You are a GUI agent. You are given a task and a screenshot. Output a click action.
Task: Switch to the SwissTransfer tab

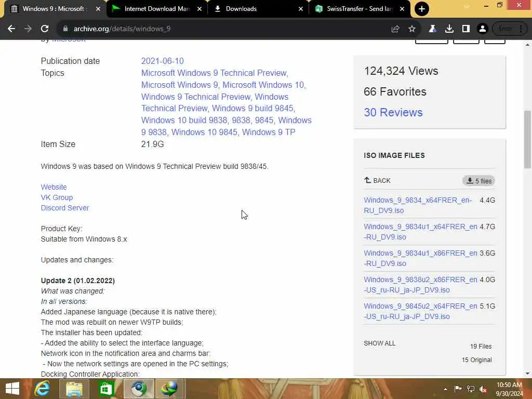359,9
